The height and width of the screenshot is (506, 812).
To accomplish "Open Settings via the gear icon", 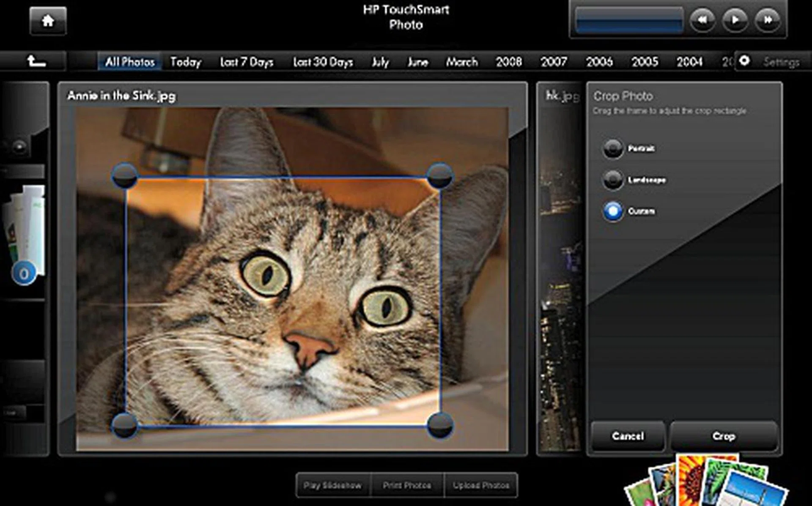I will coord(743,61).
